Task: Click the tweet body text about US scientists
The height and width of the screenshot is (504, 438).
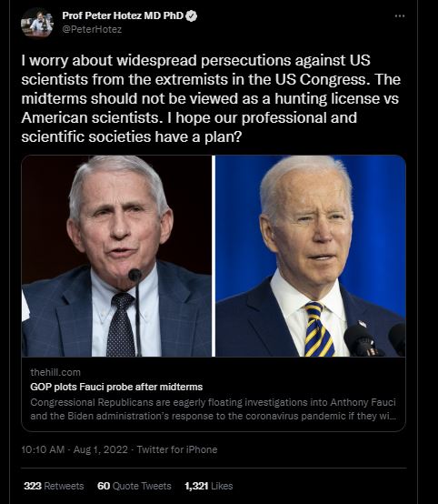Action: click(211, 98)
